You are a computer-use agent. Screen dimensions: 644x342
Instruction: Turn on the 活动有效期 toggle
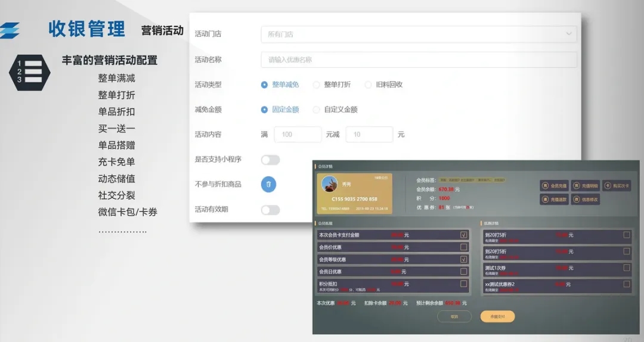click(x=270, y=210)
